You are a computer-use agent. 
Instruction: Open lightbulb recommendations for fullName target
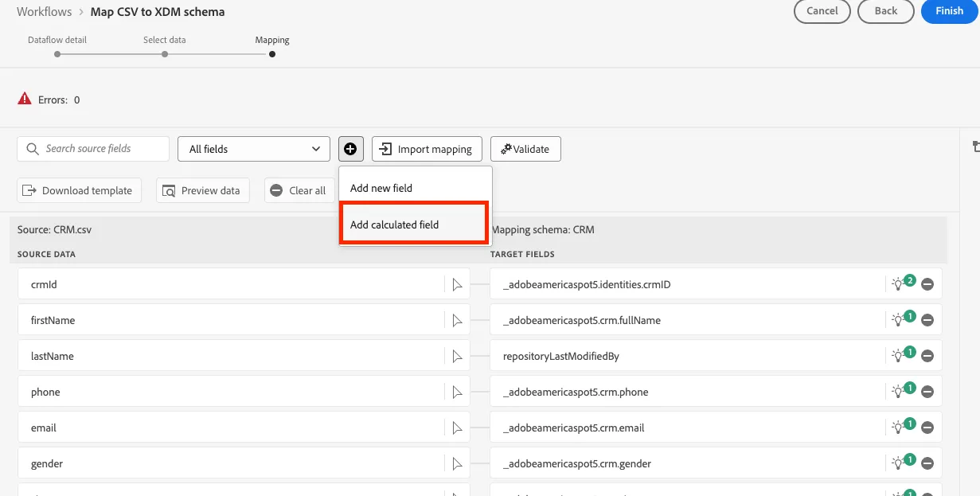point(902,319)
